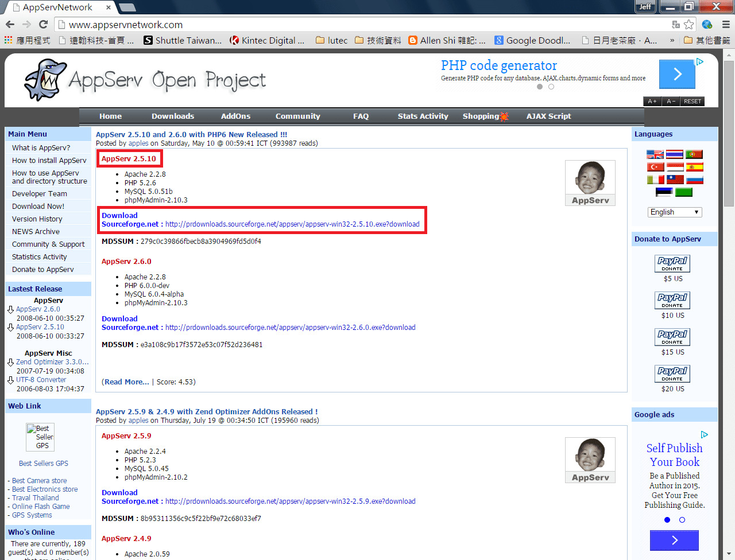
Task: Select first carousel dot on top banner ad
Action: pyautogui.click(x=540, y=87)
